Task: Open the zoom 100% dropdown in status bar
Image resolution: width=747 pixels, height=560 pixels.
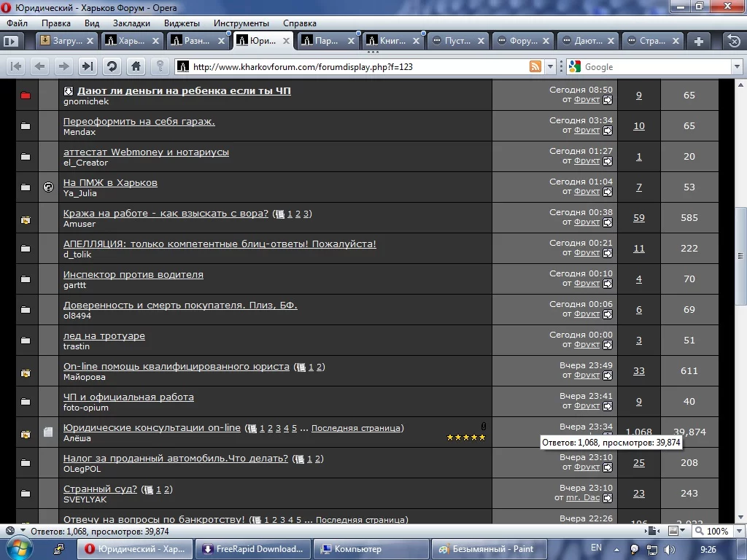Action: coord(740,531)
